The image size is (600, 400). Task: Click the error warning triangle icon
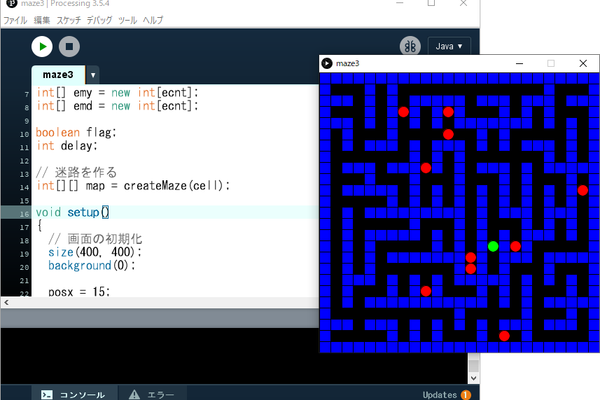tap(134, 395)
